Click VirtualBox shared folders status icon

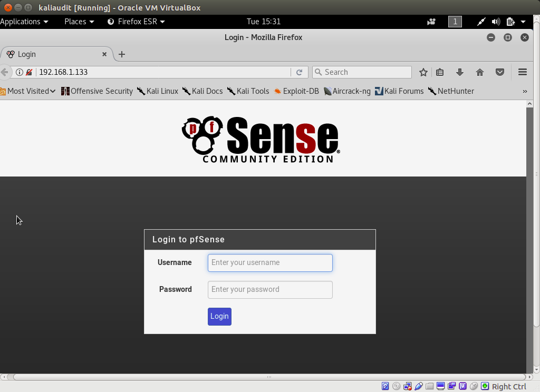(x=429, y=387)
